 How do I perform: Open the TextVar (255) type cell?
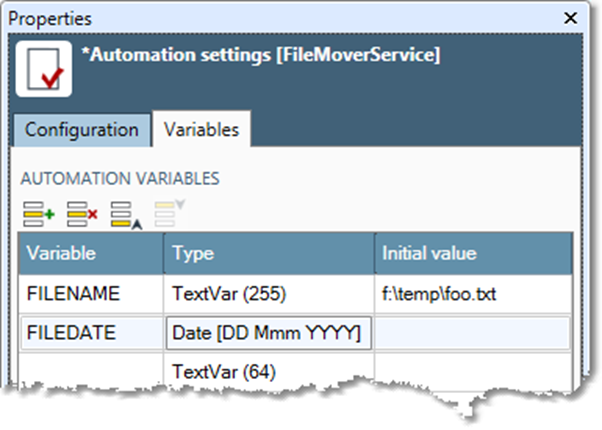click(x=268, y=294)
